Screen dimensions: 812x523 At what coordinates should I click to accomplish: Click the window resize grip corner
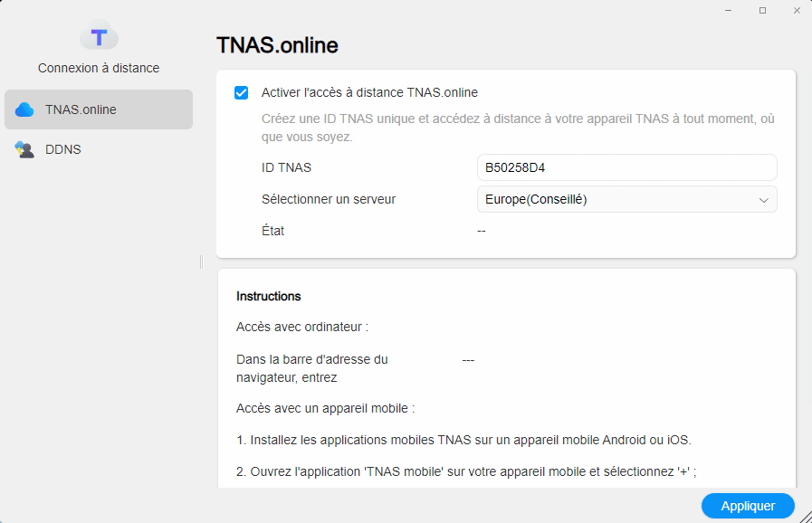805,516
